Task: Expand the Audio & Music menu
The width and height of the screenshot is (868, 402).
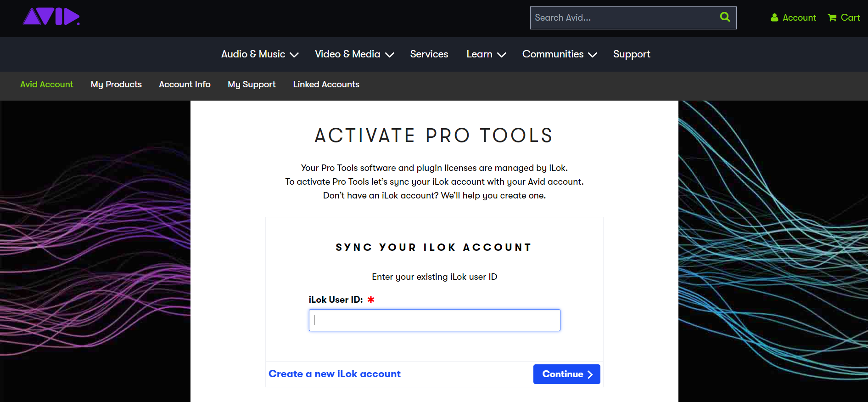Action: 260,54
